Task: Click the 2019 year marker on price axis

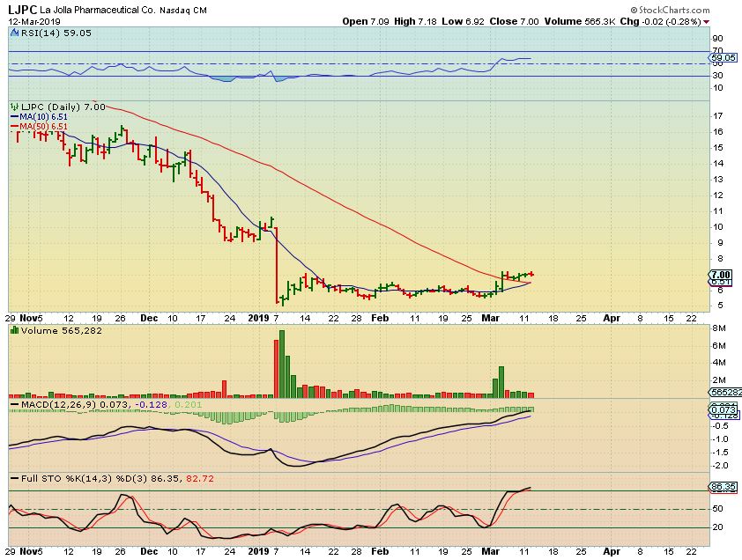Action: (257, 316)
